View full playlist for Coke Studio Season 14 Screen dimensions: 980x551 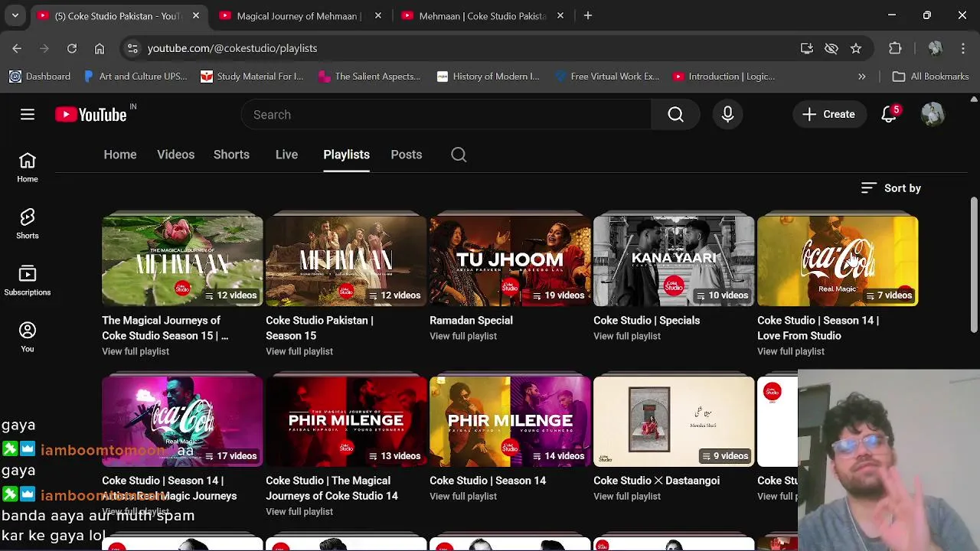463,497
